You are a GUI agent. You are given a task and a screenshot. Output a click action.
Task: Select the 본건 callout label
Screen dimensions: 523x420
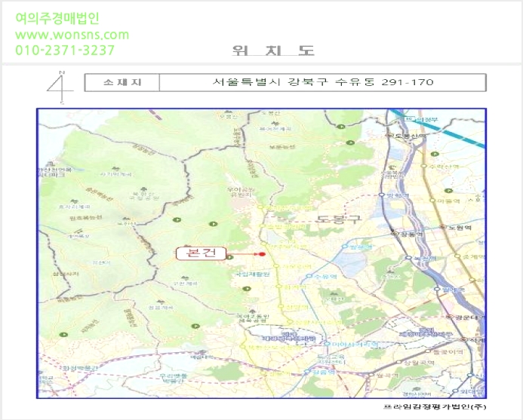click(x=201, y=253)
